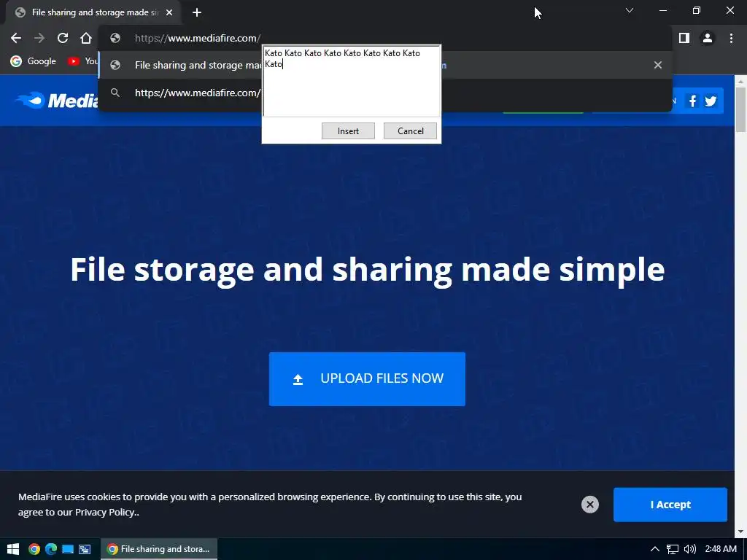Switch to File sharing taskbar window button
This screenshot has width=747, height=560.
pyautogui.click(x=159, y=549)
